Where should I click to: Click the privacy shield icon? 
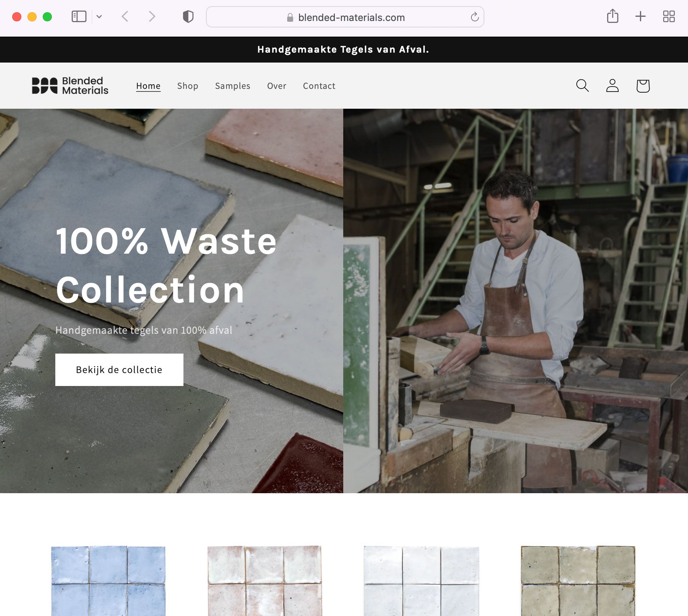188,17
